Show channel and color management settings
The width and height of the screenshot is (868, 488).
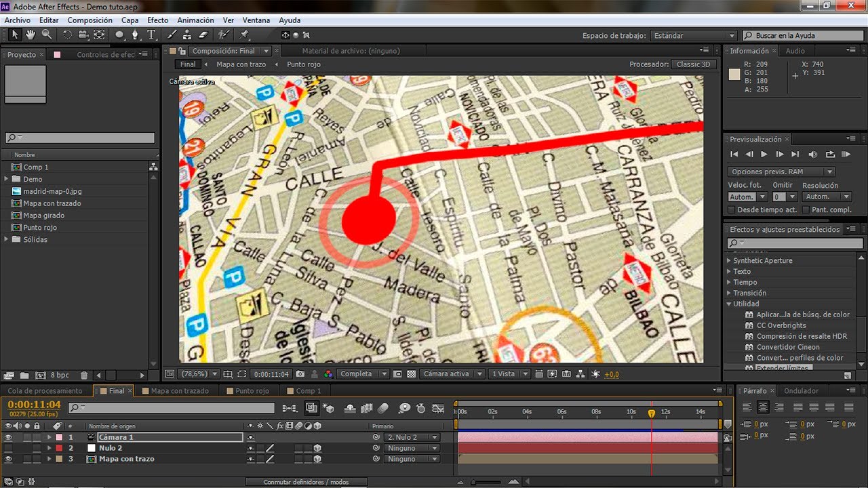(x=328, y=374)
